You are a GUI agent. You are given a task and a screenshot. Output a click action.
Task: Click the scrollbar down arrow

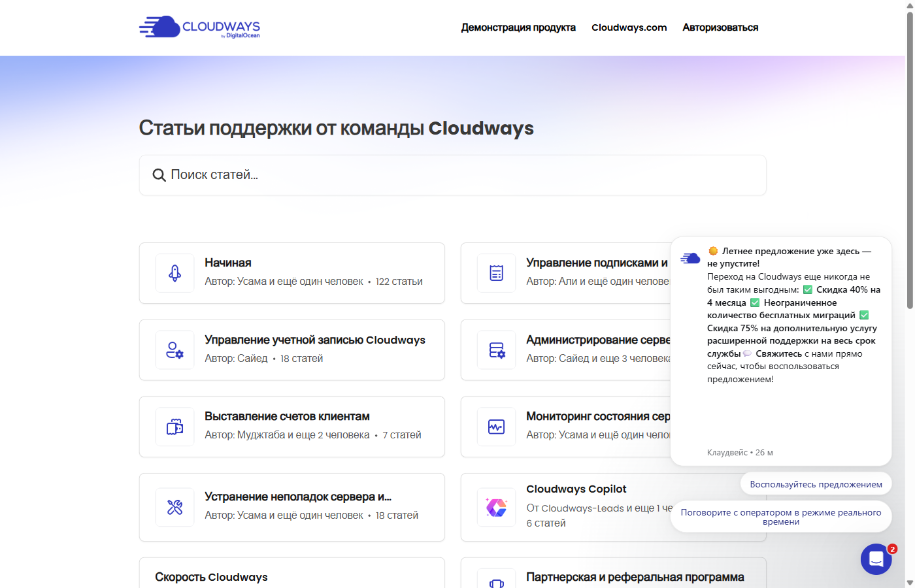910,582
